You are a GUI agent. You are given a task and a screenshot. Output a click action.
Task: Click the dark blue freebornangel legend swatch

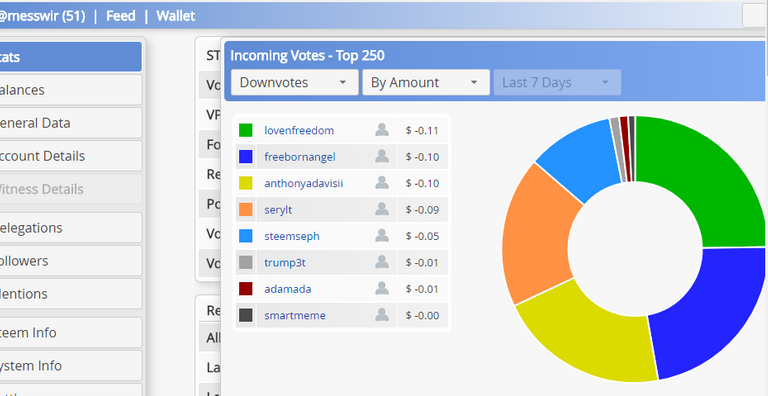(245, 157)
